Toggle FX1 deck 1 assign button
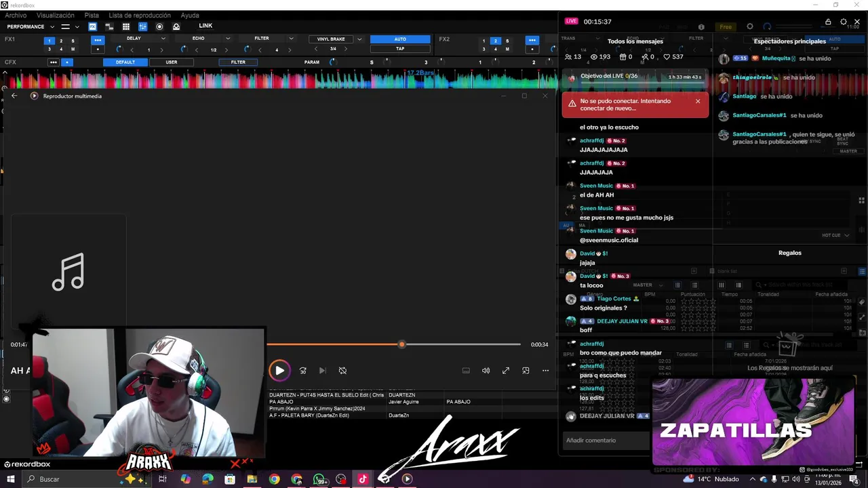Screen dimensions: 868x488 point(50,41)
